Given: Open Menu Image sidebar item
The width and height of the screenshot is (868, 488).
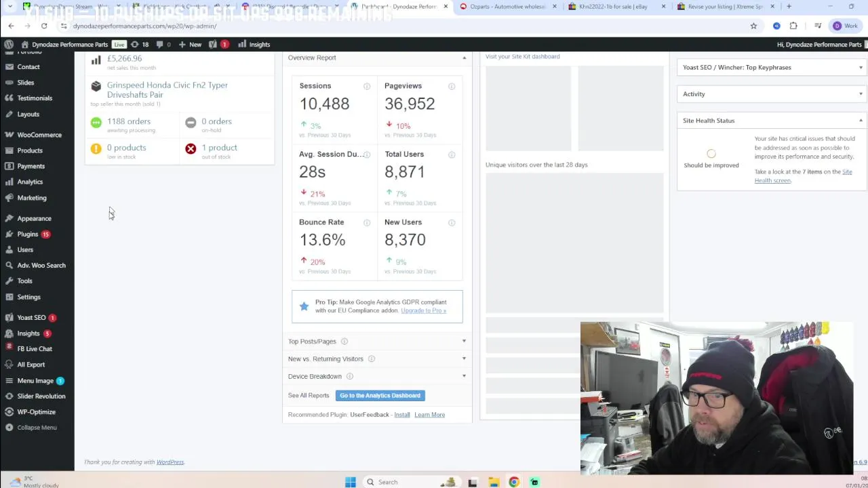Looking at the screenshot, I should [x=35, y=381].
